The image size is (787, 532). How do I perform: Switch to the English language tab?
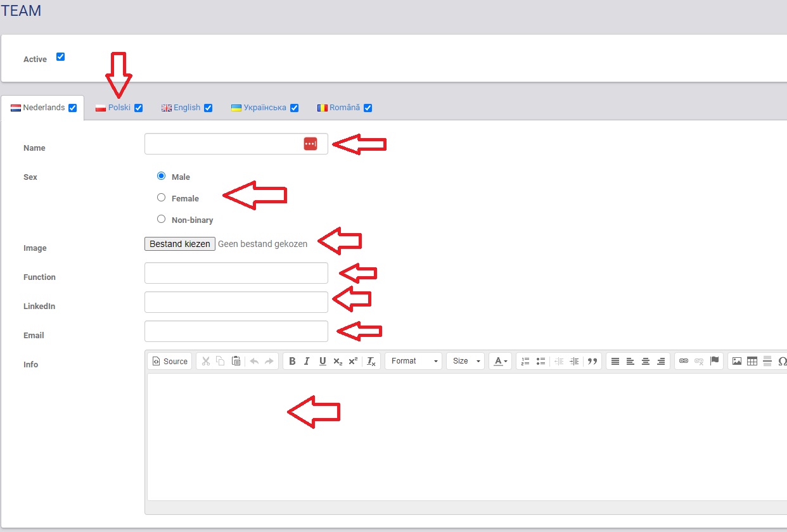point(186,108)
